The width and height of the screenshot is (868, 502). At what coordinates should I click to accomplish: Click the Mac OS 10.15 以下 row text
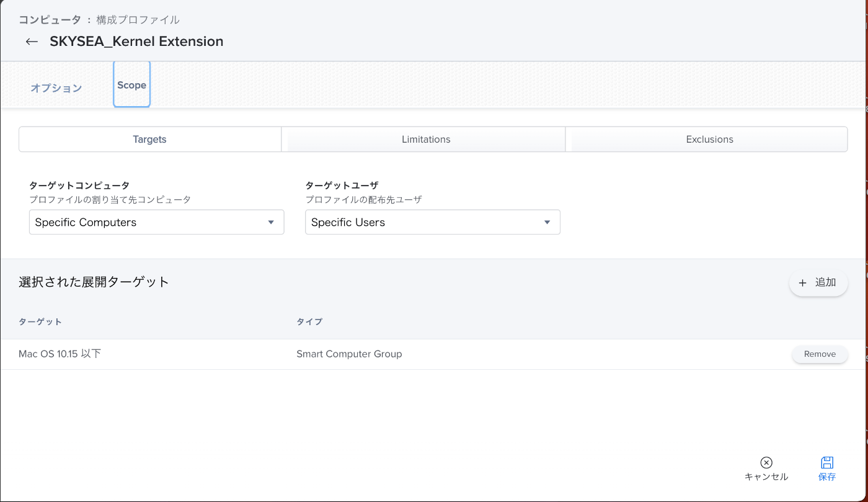(x=60, y=354)
